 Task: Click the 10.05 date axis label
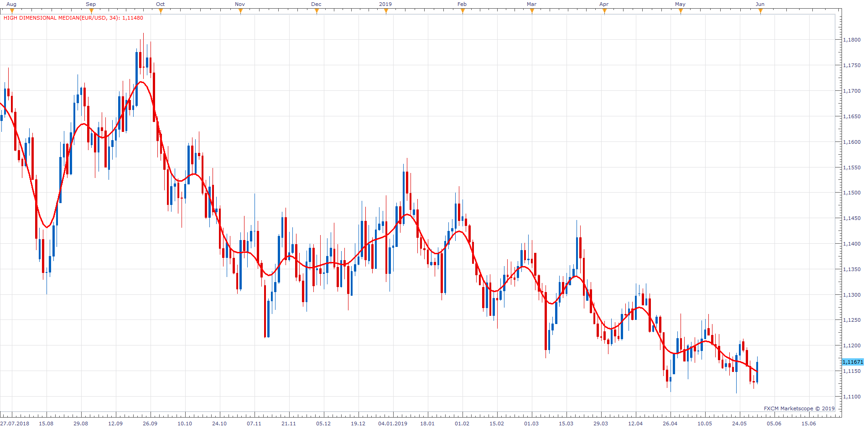point(705,424)
